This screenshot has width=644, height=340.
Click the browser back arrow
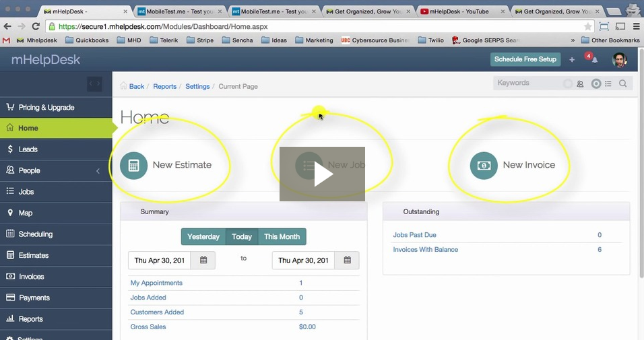click(7, 26)
